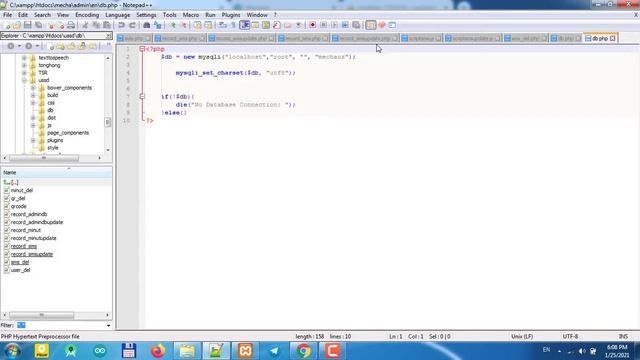Select the db folder in tree

pyautogui.click(x=50, y=110)
